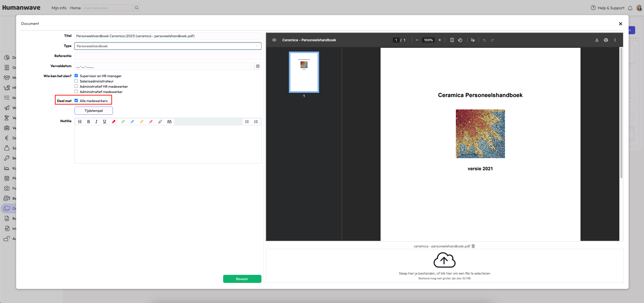
Task: Go to the Humanwave logo home
Action: [21, 8]
